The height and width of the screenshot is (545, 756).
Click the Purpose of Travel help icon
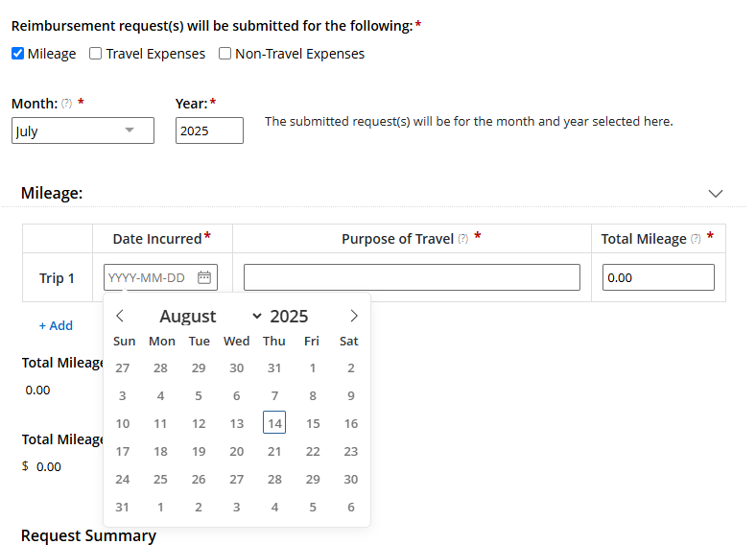[x=463, y=239]
